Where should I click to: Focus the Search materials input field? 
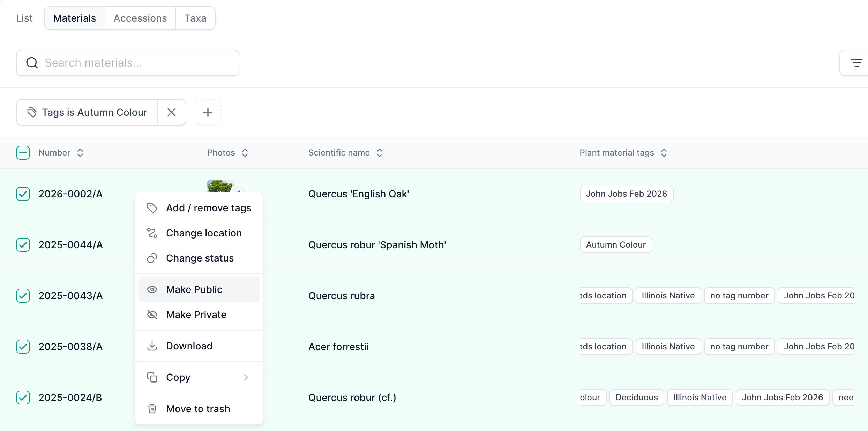pyautogui.click(x=128, y=63)
